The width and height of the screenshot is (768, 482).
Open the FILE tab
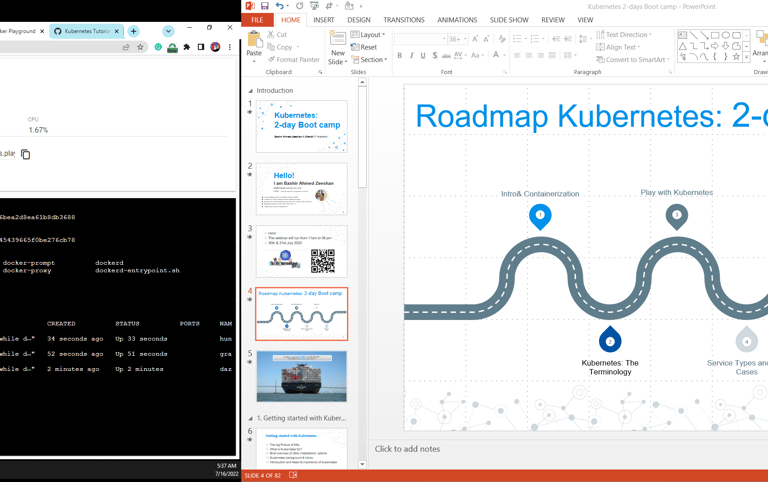coord(257,20)
